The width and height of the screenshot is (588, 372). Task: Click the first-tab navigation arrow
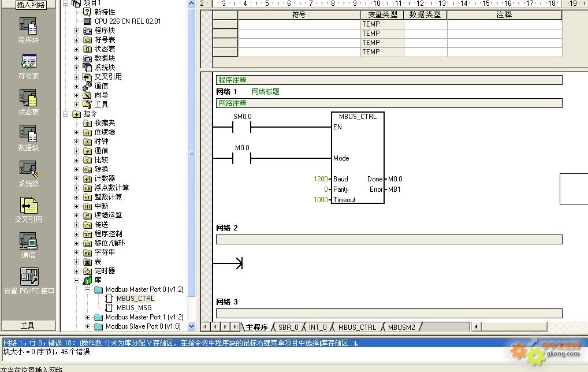[204, 327]
